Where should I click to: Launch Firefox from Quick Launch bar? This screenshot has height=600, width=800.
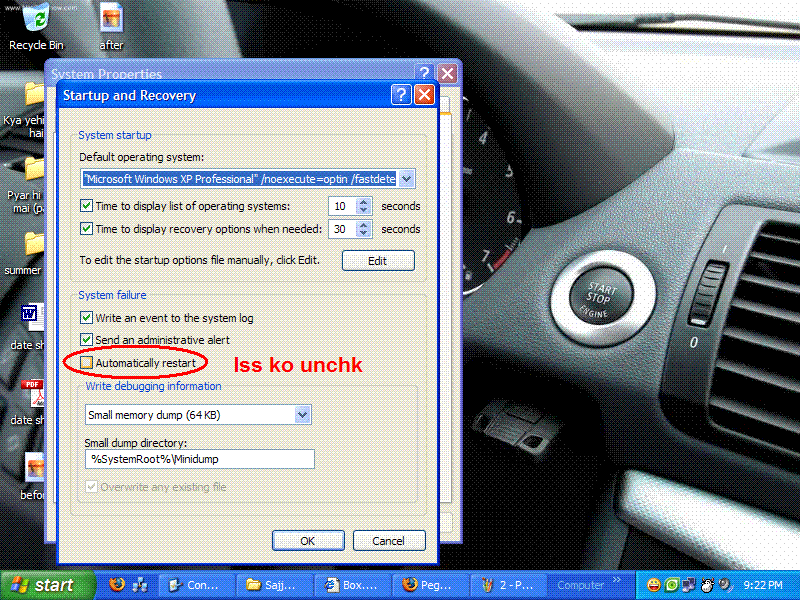click(117, 585)
